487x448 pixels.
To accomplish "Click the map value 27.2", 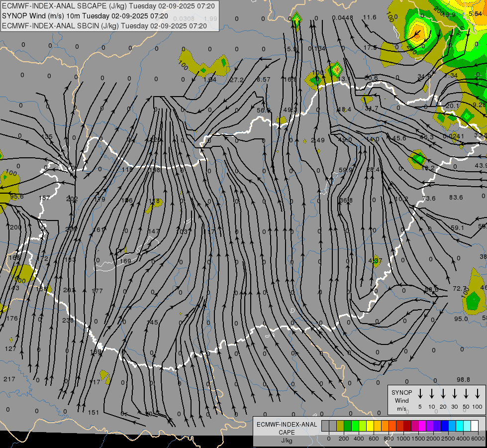I will pos(237,80).
